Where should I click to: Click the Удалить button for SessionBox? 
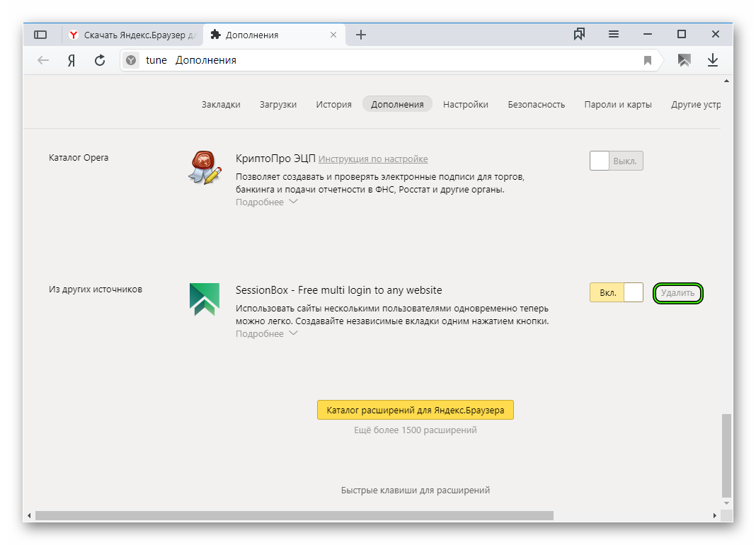[x=677, y=293]
